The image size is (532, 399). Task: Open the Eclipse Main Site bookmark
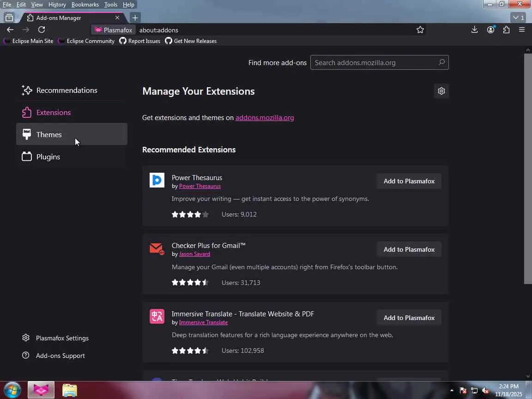(x=29, y=41)
